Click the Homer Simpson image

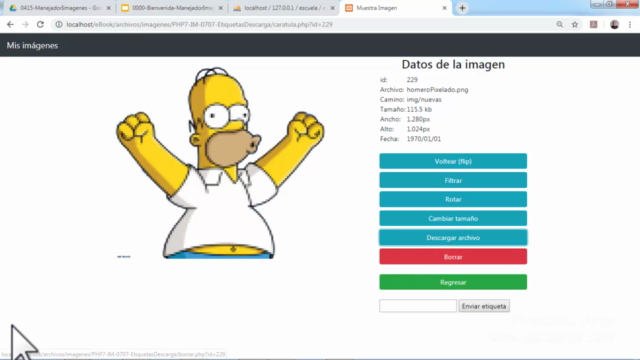click(x=220, y=163)
